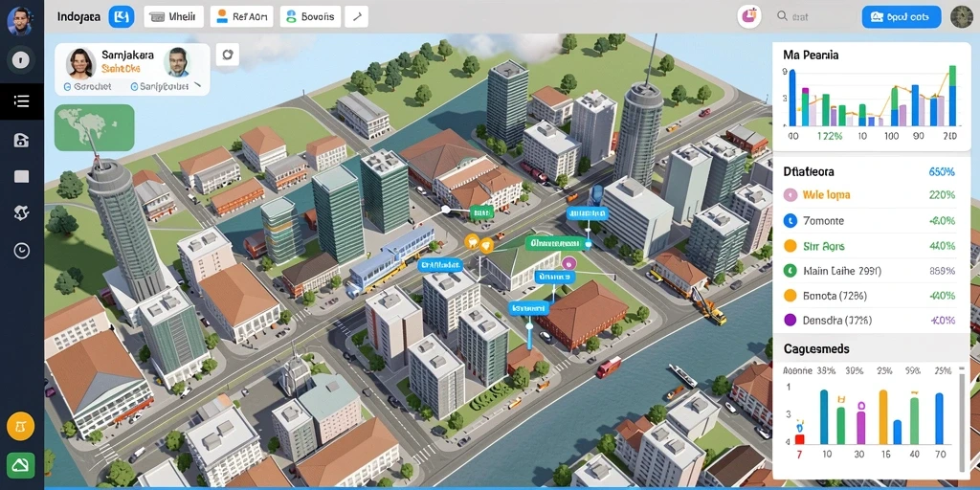Viewport: 980px width, 490px height.
Task: Click the refresh icon beside Samjakara card
Action: 228,55
